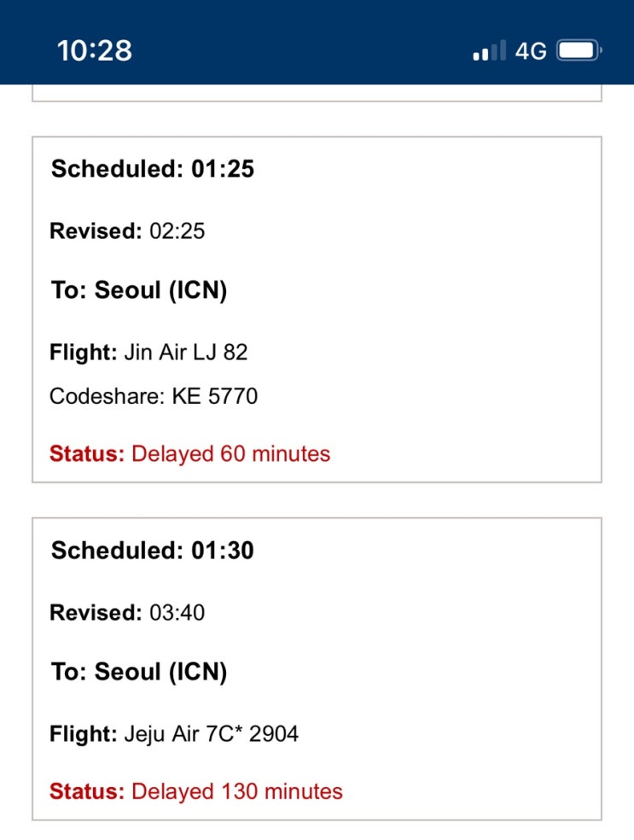
Task: Tap Seoul (ICN) destination above Jin Air flight
Action: (x=160, y=291)
